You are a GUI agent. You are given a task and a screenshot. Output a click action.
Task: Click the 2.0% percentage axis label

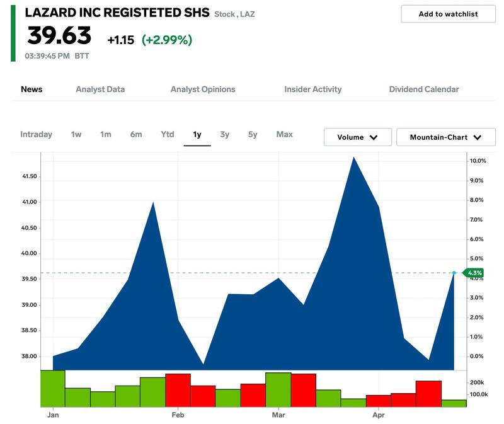[x=476, y=318]
